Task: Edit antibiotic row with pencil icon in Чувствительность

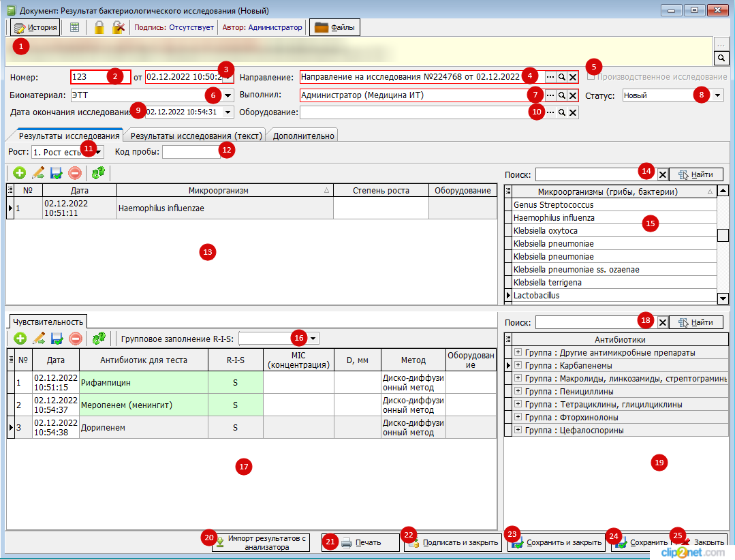Action: pyautogui.click(x=38, y=339)
